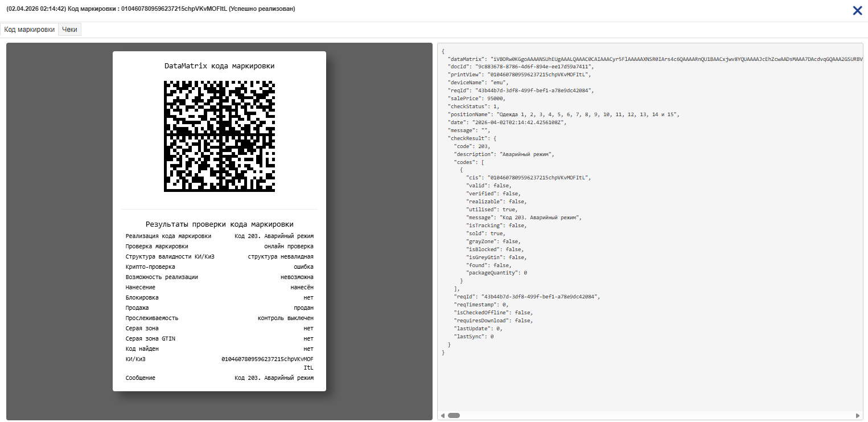This screenshot has height=422, width=868.
Task: Click the left arrow of the JSON scrollbar
Action: tap(442, 415)
